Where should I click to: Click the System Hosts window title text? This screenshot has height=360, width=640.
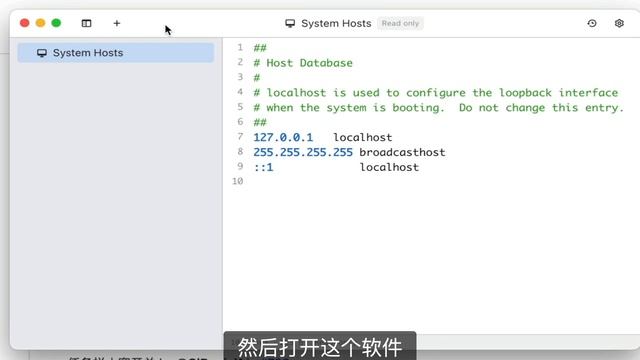[336, 24]
